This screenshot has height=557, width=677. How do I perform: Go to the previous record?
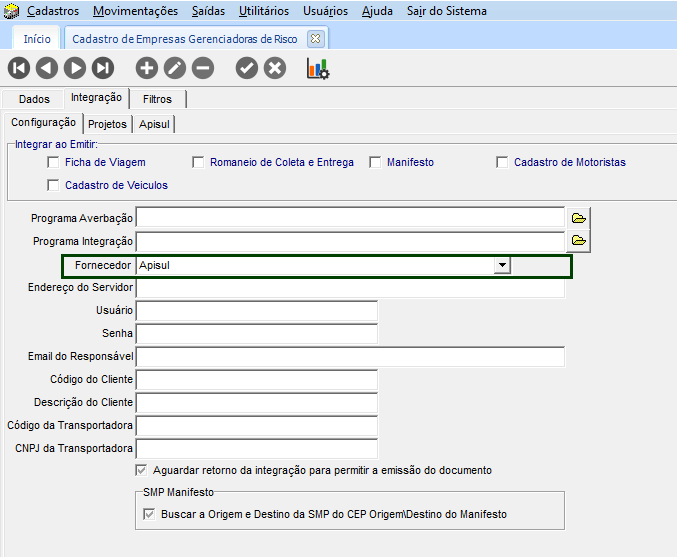[47, 68]
